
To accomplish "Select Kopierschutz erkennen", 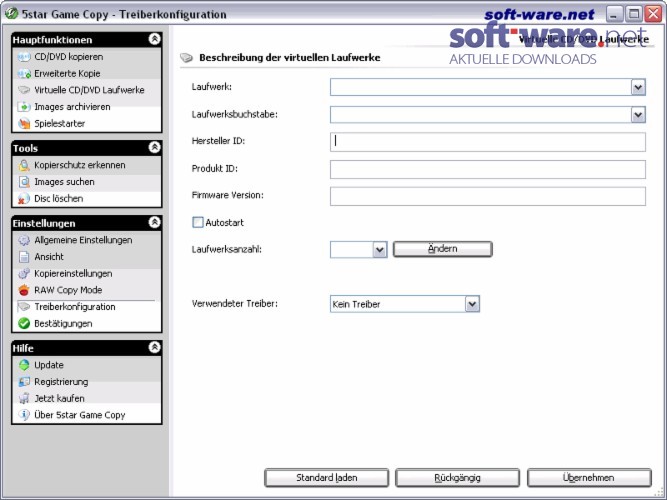I will tap(80, 165).
